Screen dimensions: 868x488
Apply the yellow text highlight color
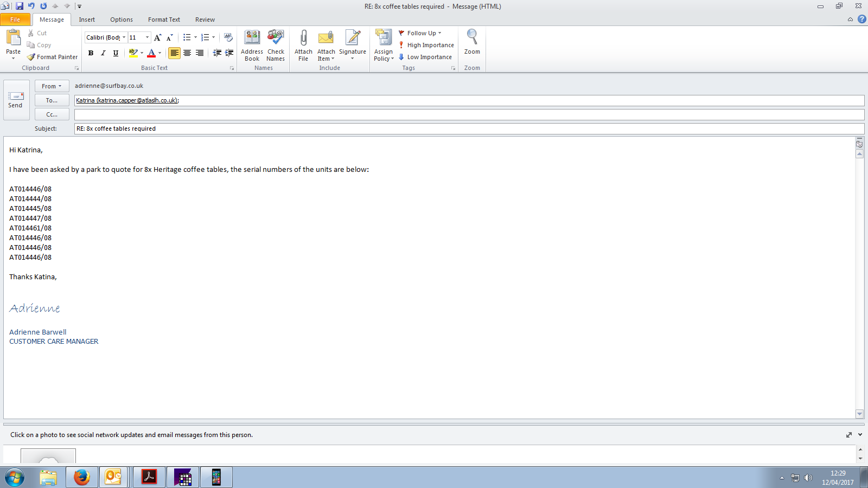(x=133, y=53)
